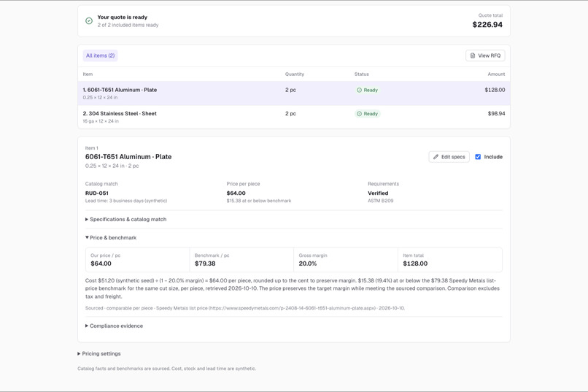This screenshot has height=392, width=588.
Task: Click '$15.38 at or below benchmark' text
Action: pos(259,201)
